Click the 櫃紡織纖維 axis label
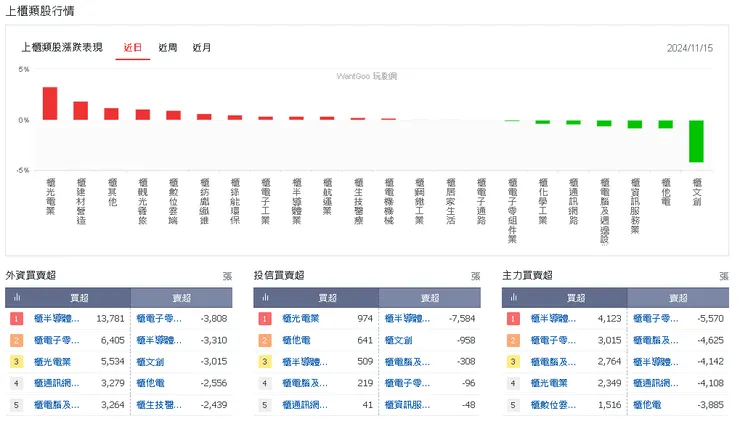 pyautogui.click(x=204, y=201)
